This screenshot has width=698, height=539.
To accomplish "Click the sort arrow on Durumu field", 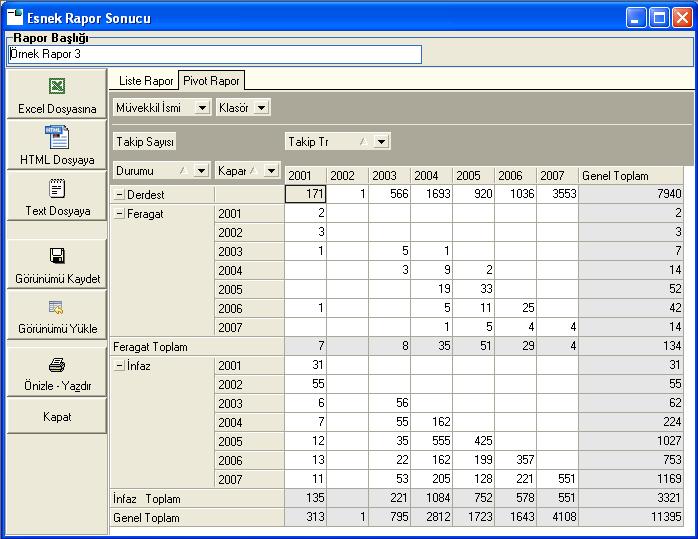I will click(x=183, y=170).
